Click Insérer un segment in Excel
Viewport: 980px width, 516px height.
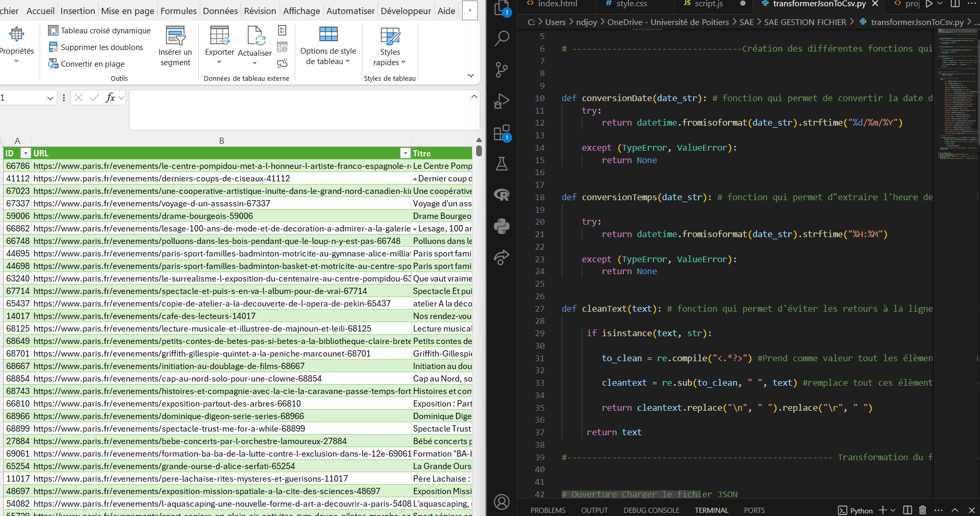point(175,47)
